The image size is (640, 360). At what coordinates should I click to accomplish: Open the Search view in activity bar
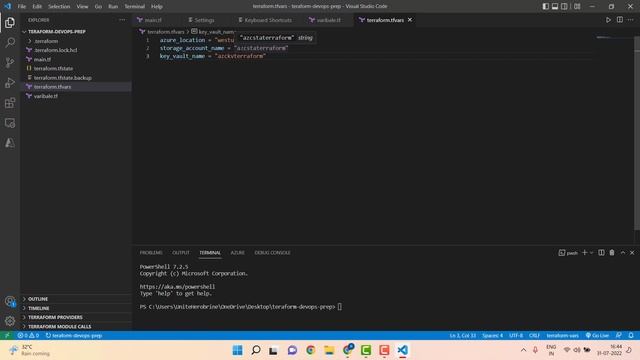pyautogui.click(x=10, y=42)
